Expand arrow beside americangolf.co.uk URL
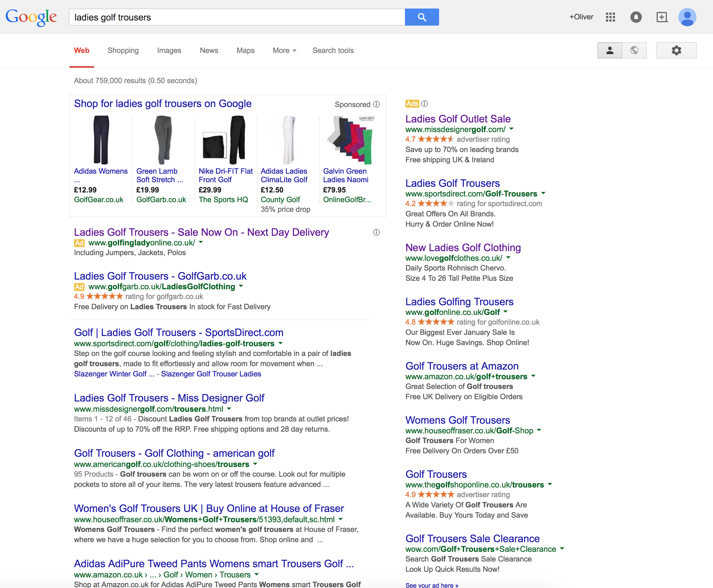The image size is (713, 588). [x=255, y=464]
